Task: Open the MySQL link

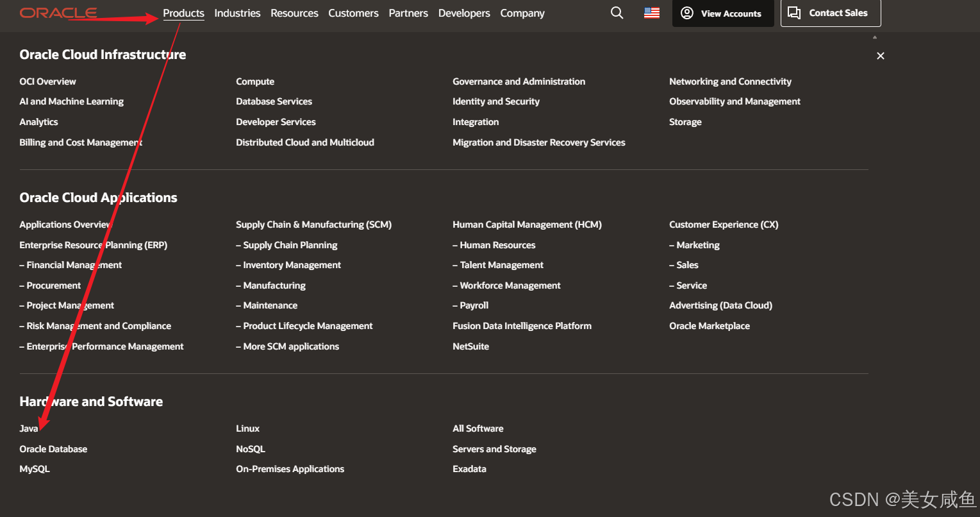Action: click(x=35, y=469)
